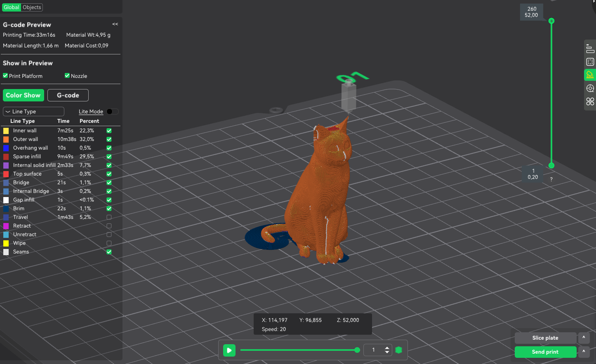596x364 pixels.
Task: Enable the Wipe visibility checkbox
Action: (x=109, y=243)
